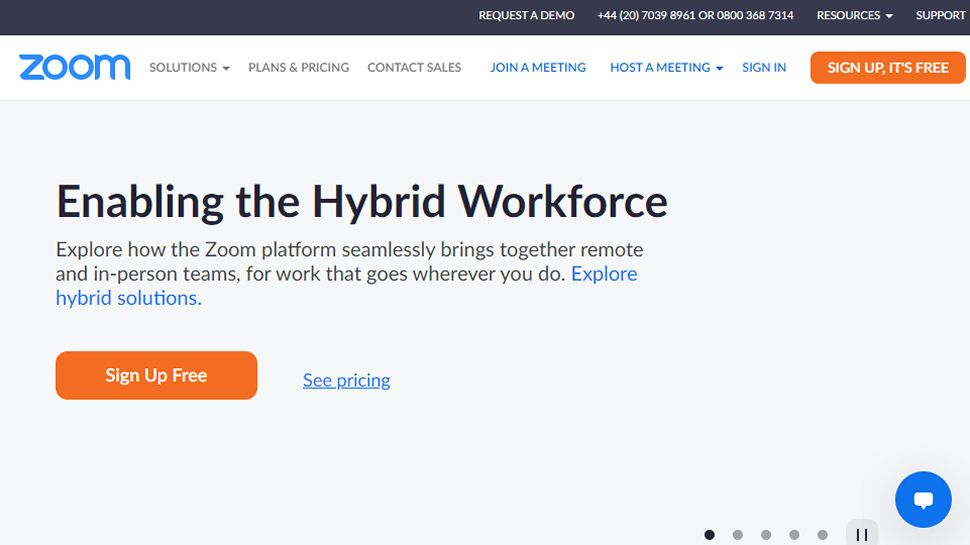Open Join a Meeting
Viewport: 970px width, 545px height.
pyautogui.click(x=538, y=67)
